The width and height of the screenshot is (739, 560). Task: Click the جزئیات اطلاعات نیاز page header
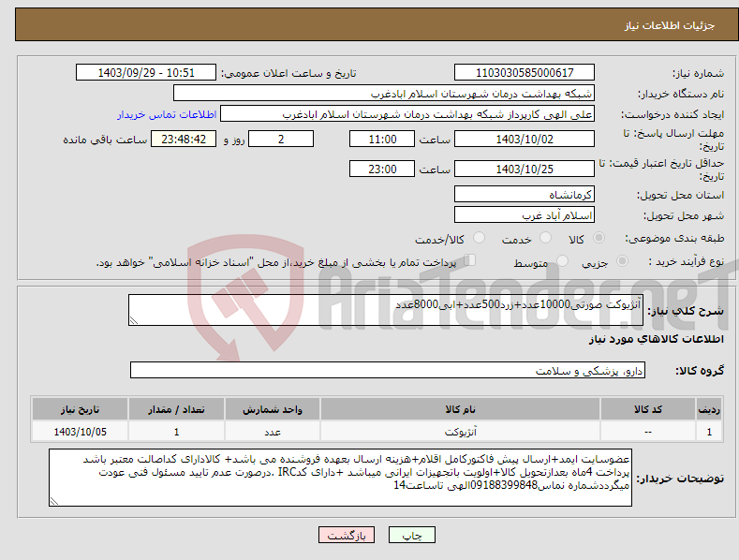(x=670, y=25)
